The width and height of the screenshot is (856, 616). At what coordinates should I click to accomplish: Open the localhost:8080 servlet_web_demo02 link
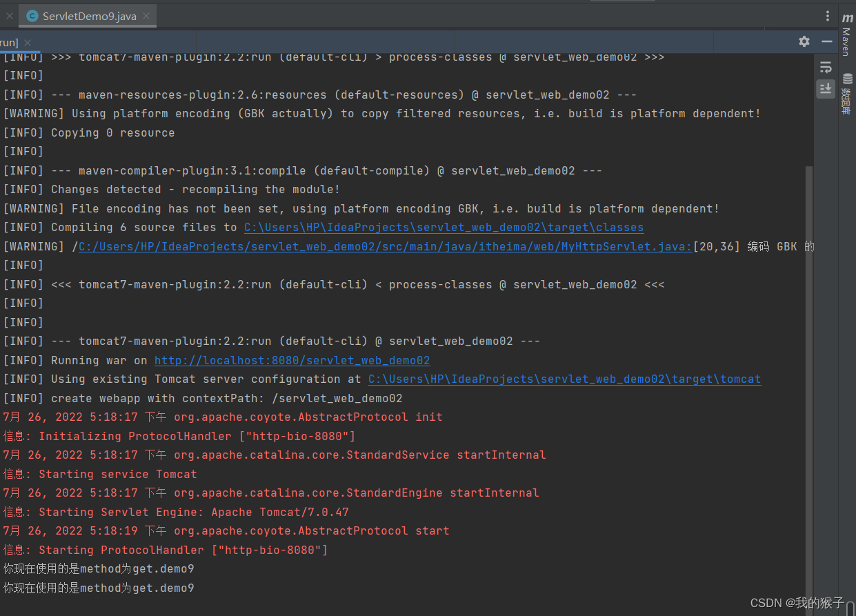pos(292,359)
